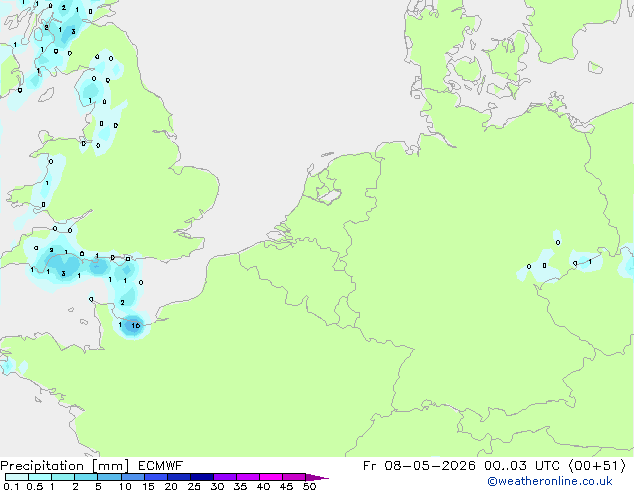The width and height of the screenshot is (634, 490).
Task: Click the legend label '10'
Action: [125, 486]
